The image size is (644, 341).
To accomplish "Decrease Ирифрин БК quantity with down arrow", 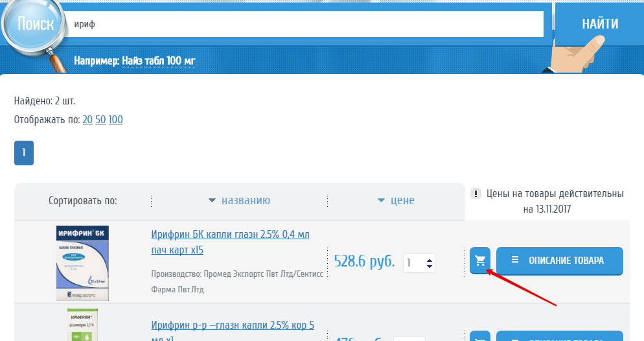I will click(x=430, y=266).
